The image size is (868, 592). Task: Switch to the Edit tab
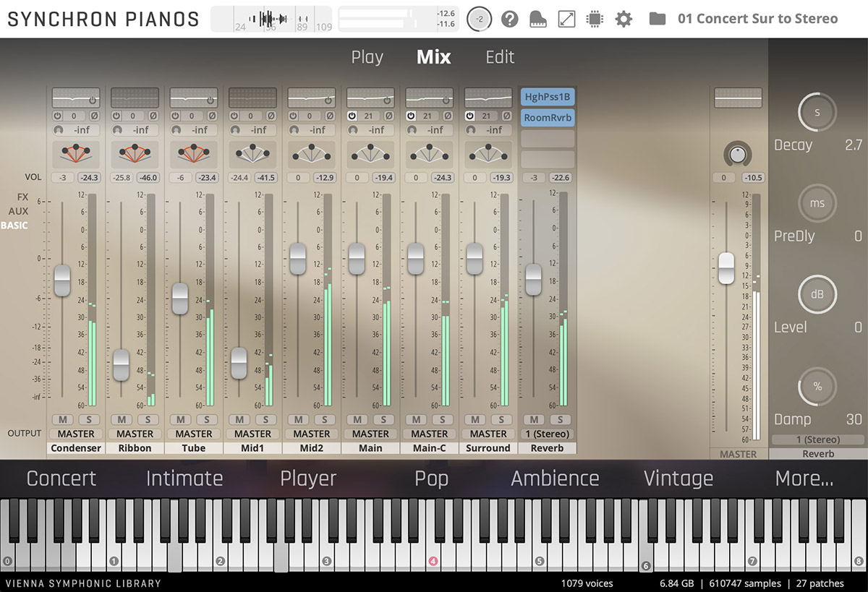click(x=499, y=56)
